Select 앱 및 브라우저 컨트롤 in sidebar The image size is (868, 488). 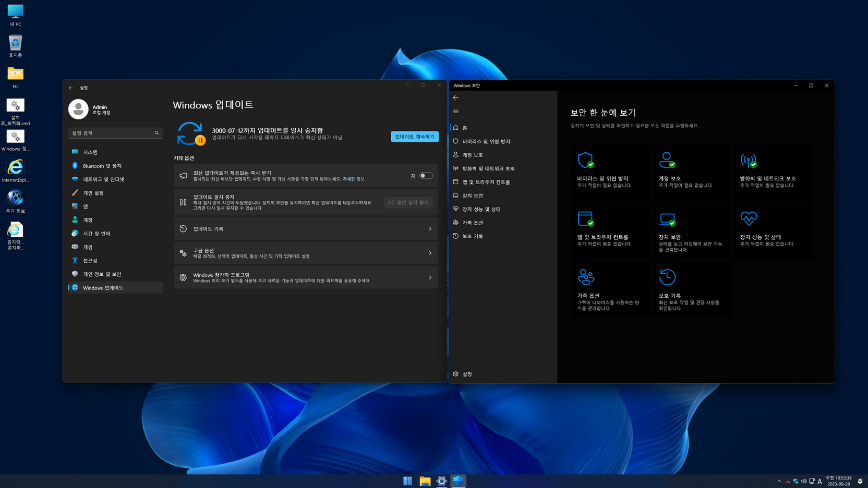pyautogui.click(x=503, y=182)
